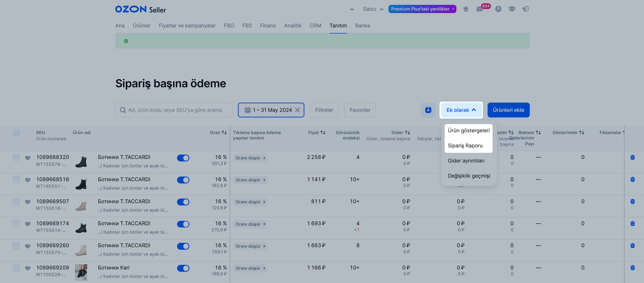644x283 pixels.
Task: Open Oranı düşür for SKU 1089669507
Action: [x=250, y=202]
